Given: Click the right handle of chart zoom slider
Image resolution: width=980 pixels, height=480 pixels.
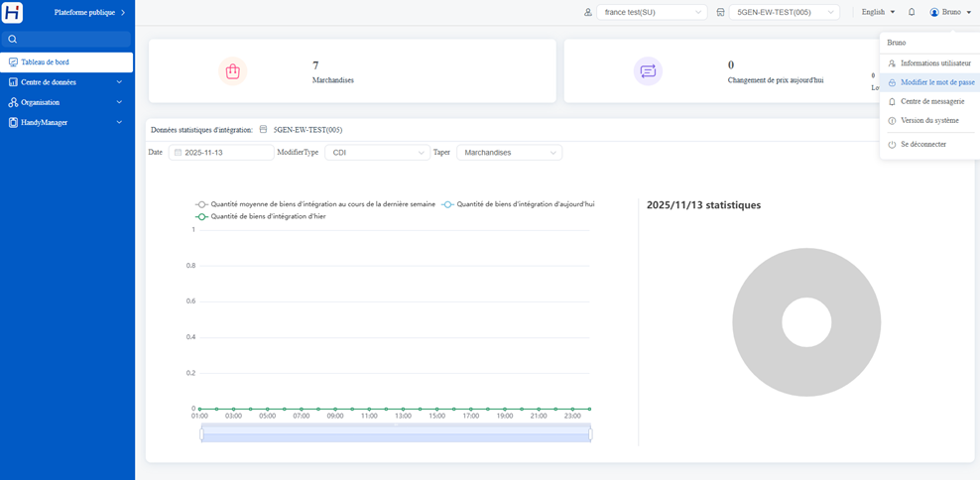Looking at the screenshot, I should (x=590, y=433).
